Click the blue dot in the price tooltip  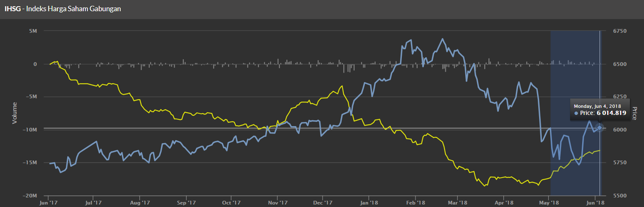click(x=576, y=113)
